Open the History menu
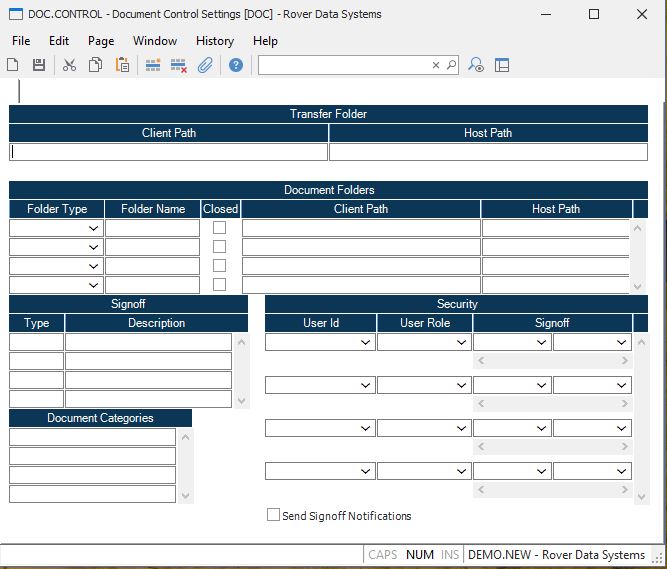Viewport: 667px width, 569px height. [x=214, y=41]
